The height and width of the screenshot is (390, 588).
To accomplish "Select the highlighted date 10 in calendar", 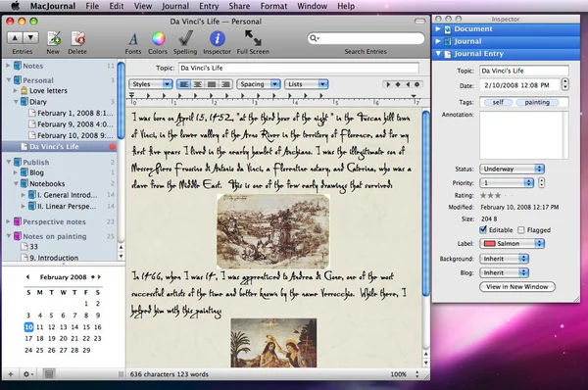I will [x=28, y=327].
